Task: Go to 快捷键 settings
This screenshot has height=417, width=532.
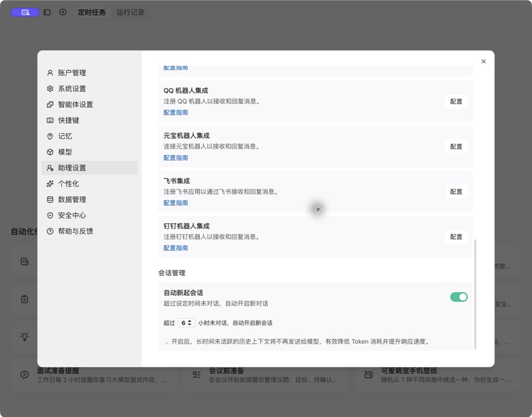Action: coord(89,120)
